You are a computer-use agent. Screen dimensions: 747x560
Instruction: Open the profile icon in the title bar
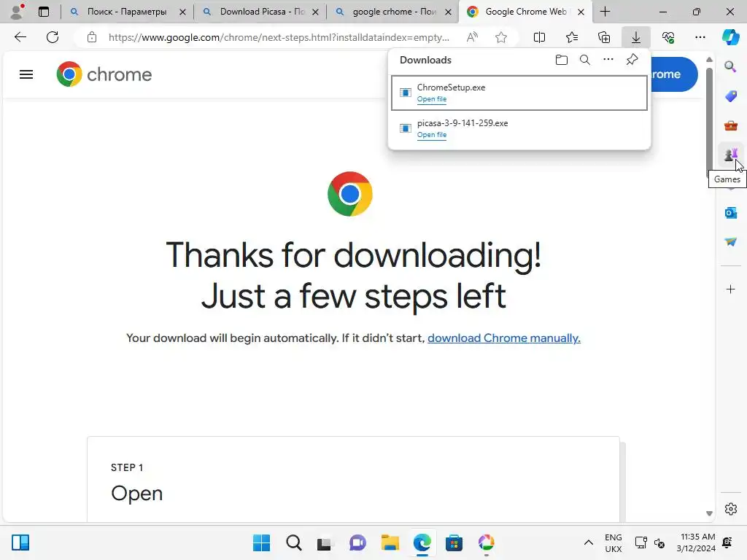pyautogui.click(x=18, y=12)
